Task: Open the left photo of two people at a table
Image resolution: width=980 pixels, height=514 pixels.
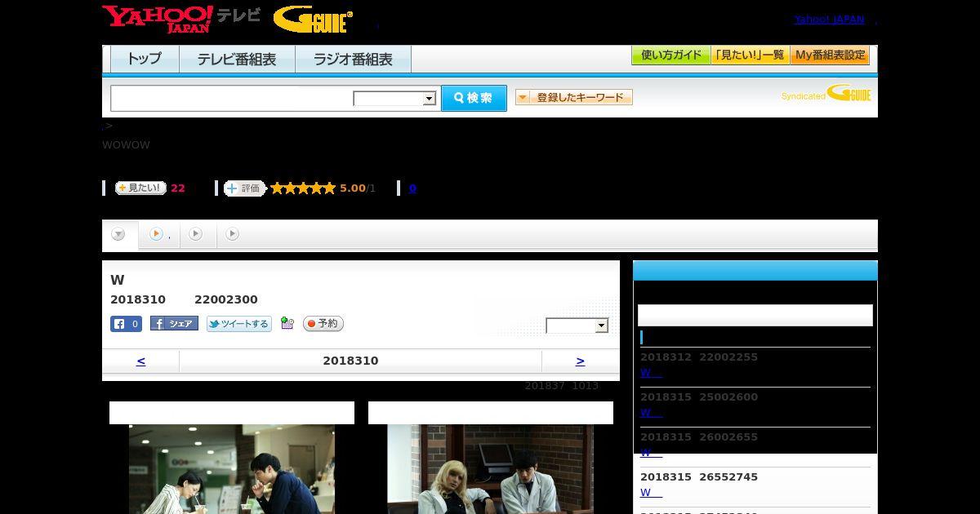Action: [x=232, y=469]
